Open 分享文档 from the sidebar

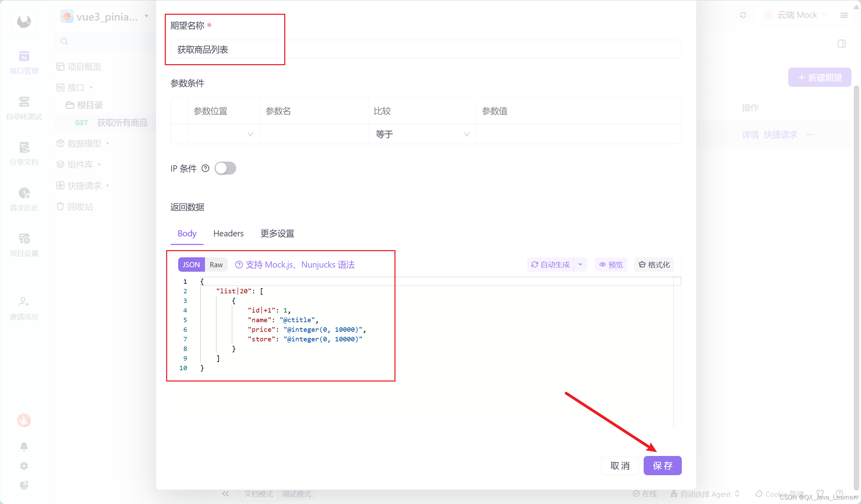coord(24,154)
